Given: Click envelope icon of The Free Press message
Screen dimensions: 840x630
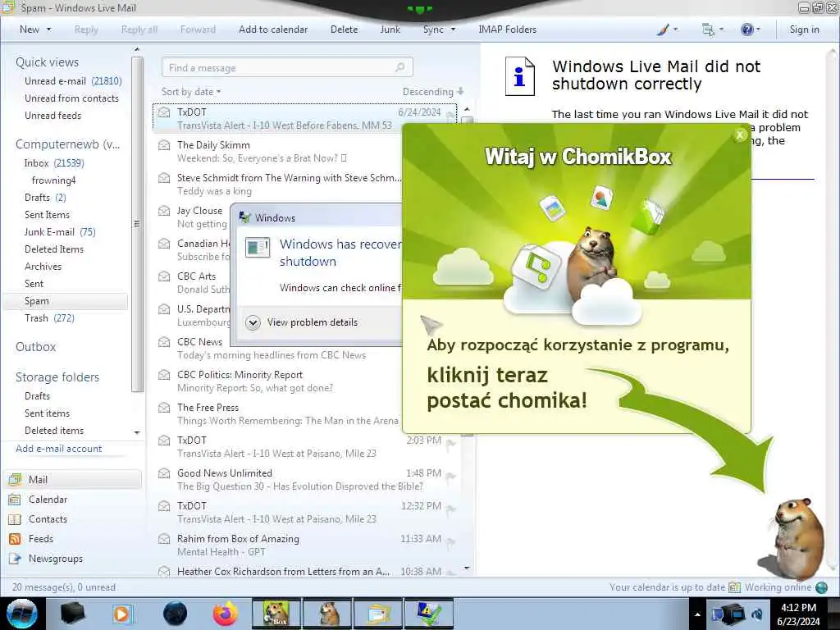Looking at the screenshot, I should pyautogui.click(x=164, y=408).
